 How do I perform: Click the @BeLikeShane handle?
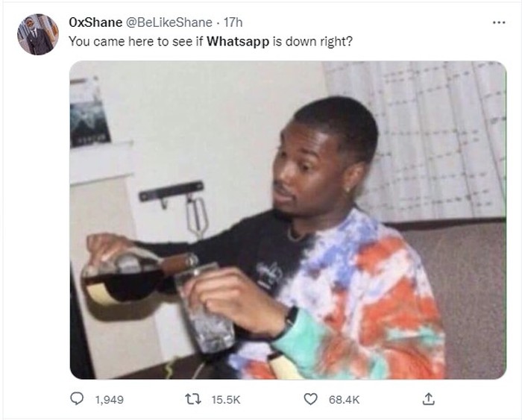(x=169, y=22)
